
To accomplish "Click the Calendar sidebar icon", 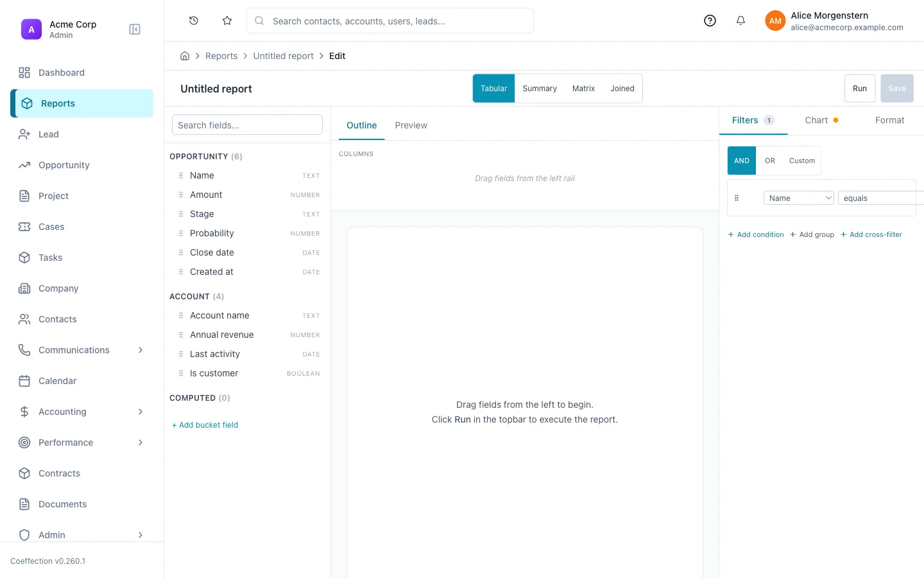I will coord(24,381).
